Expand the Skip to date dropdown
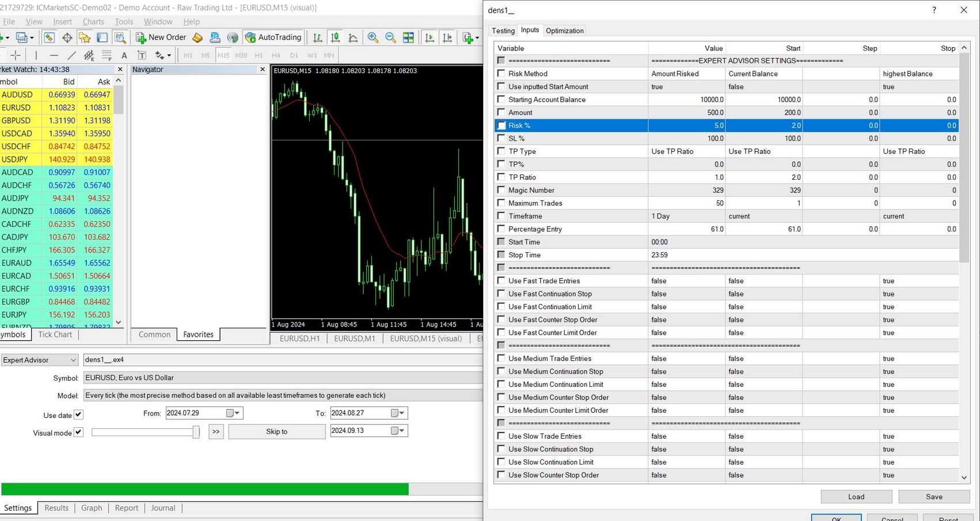The image size is (980, 521). coord(401,431)
